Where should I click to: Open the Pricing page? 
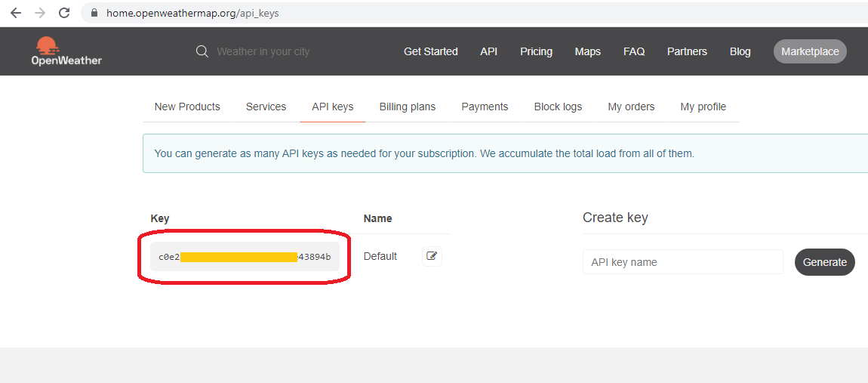pyautogui.click(x=536, y=51)
